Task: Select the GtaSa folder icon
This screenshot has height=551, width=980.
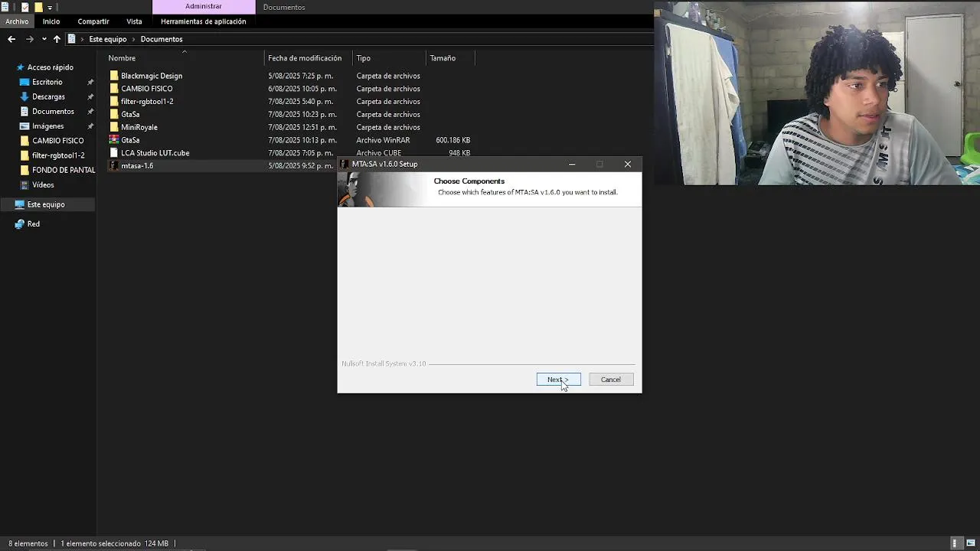Action: point(114,114)
